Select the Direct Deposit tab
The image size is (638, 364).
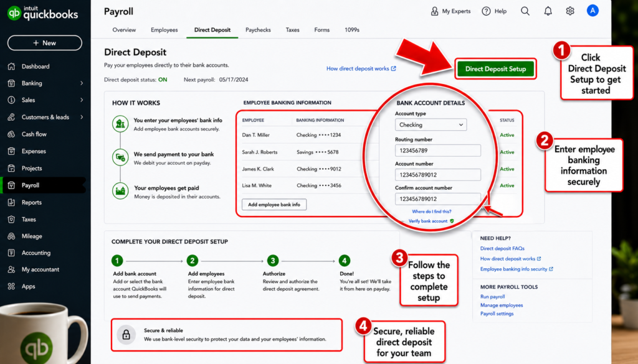[212, 30]
